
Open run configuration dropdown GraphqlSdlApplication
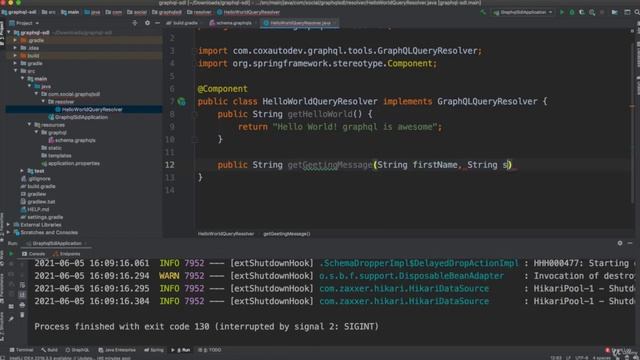coord(523,13)
